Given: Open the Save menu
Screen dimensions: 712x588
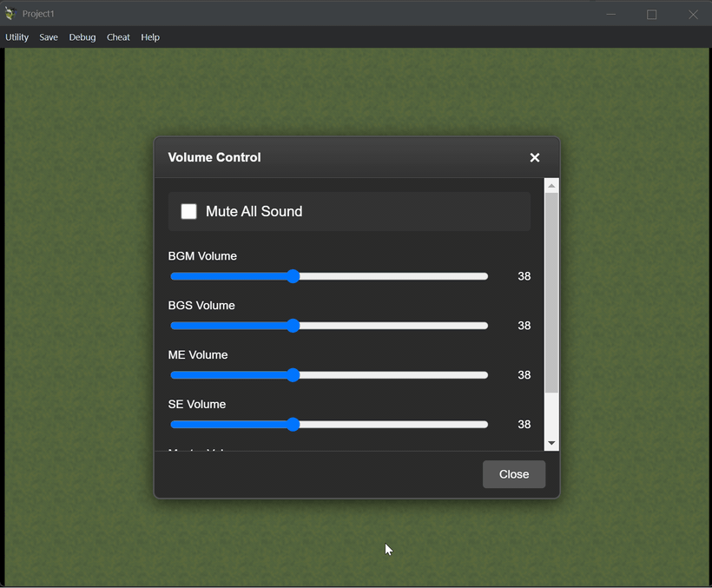Looking at the screenshot, I should tap(49, 37).
